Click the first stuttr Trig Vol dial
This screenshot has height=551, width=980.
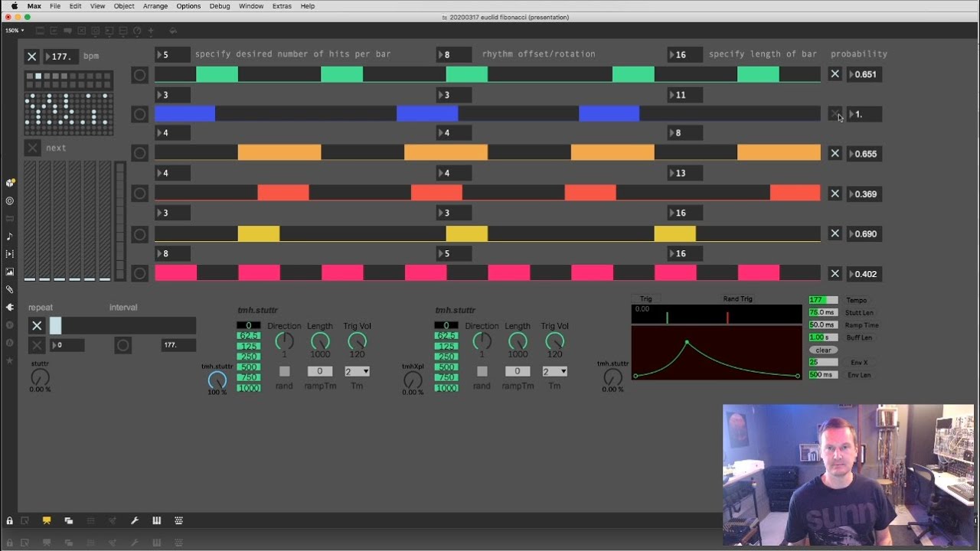pyautogui.click(x=357, y=341)
